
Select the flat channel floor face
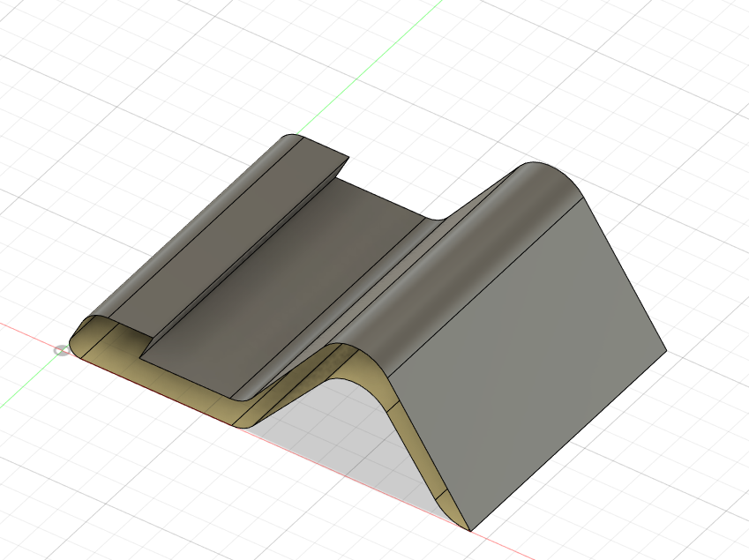(x=281, y=287)
